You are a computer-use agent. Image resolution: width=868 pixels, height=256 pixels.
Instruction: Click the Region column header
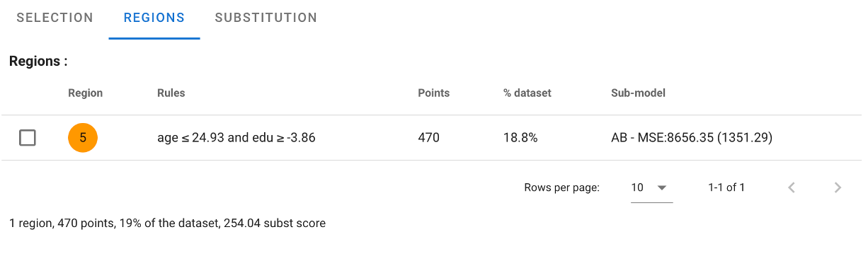click(85, 93)
